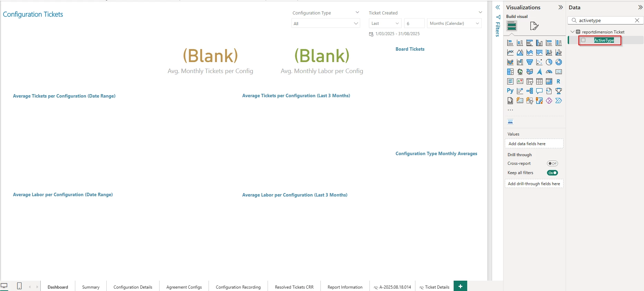
Task: Open the Last relative date dropdown
Action: tap(385, 23)
